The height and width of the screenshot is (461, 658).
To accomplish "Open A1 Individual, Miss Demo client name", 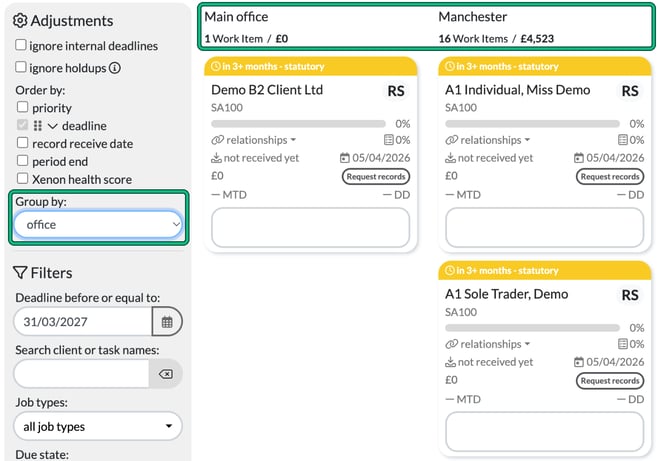I will (x=517, y=90).
